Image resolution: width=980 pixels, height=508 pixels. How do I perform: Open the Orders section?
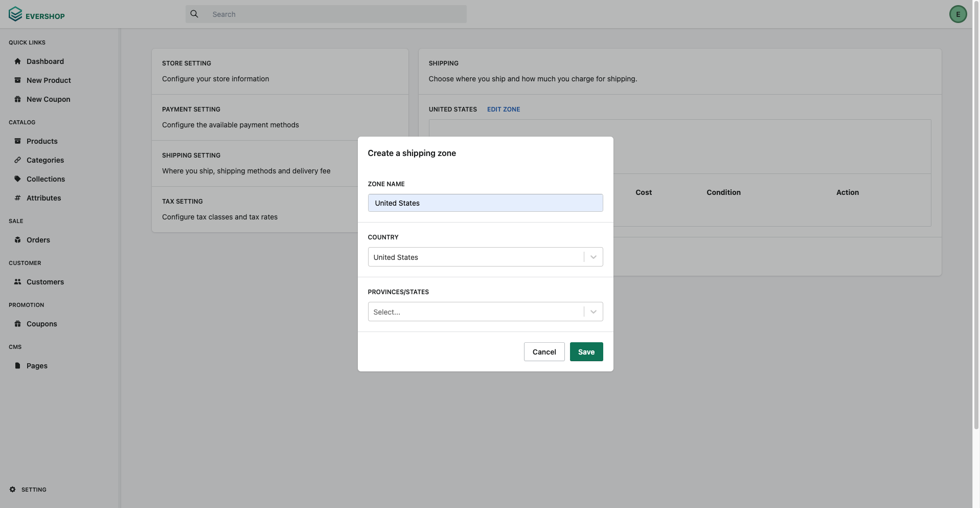click(x=38, y=240)
